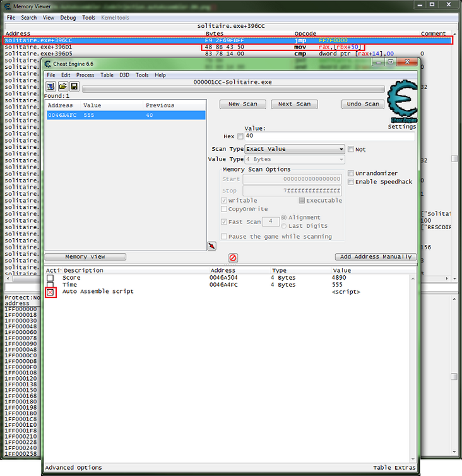Click the red clear address list icon
Viewport: 462px width, 476px height.
233,258
